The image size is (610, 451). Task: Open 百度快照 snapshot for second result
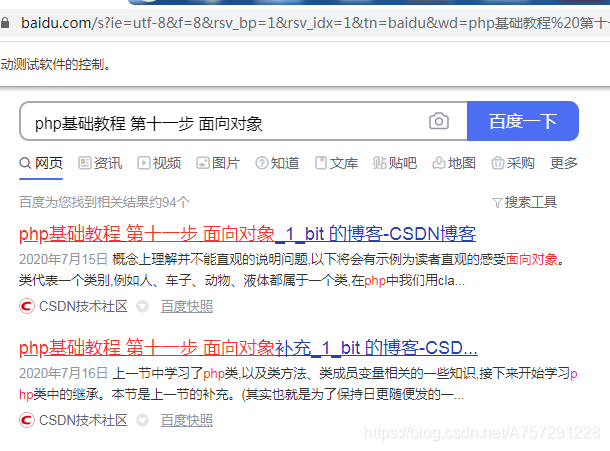[x=187, y=421]
